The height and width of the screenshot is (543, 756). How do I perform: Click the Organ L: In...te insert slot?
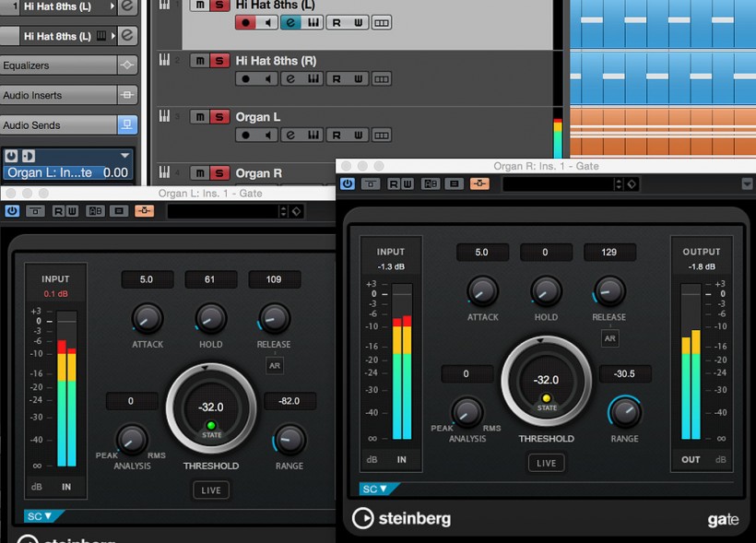[67, 172]
